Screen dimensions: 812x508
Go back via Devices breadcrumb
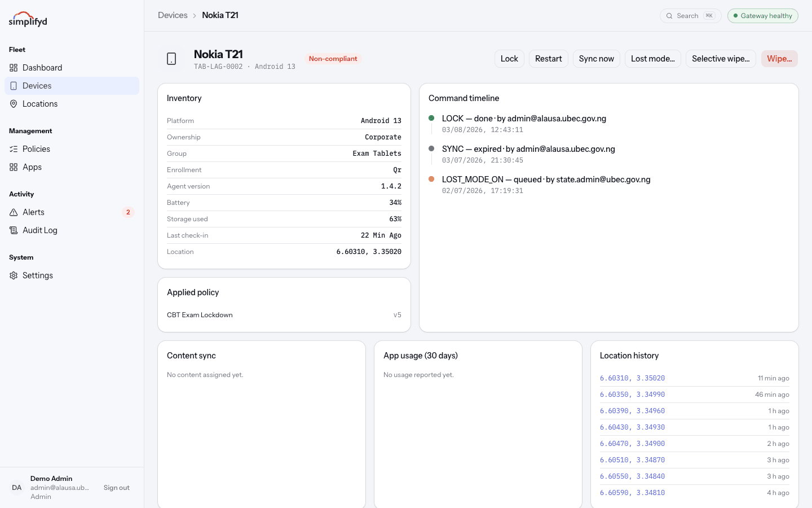173,15
